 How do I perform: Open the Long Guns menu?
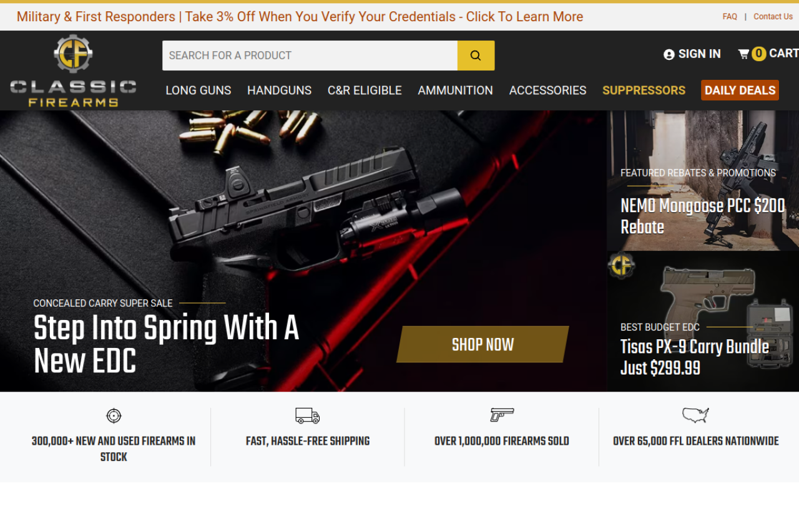[x=199, y=90]
